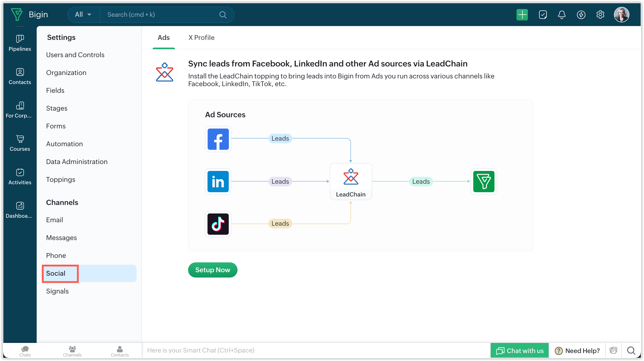Open Fields settings
Image resolution: width=644 pixels, height=361 pixels.
(x=55, y=90)
